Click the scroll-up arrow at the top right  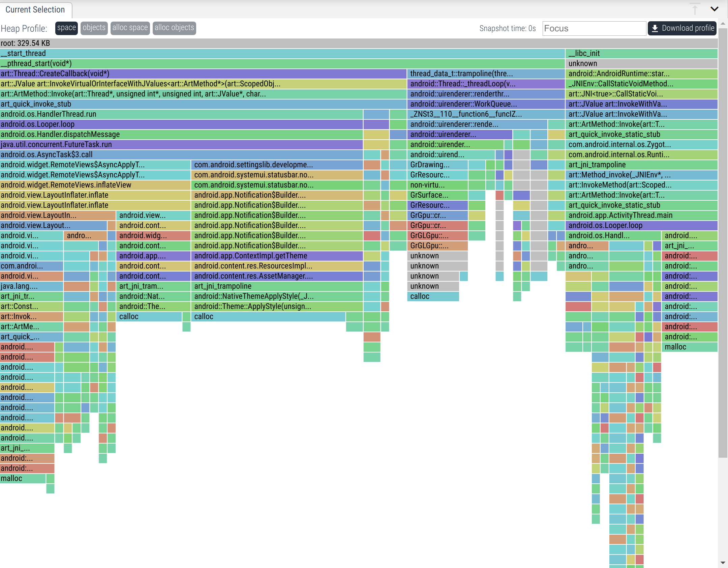723,24
